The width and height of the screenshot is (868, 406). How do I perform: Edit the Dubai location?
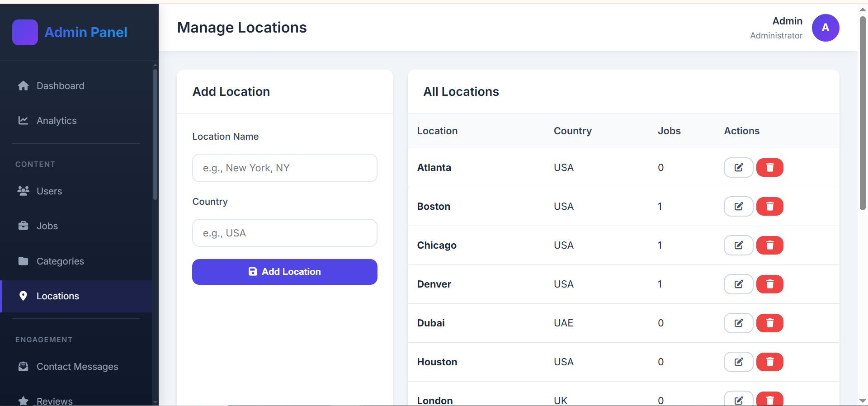pos(738,323)
